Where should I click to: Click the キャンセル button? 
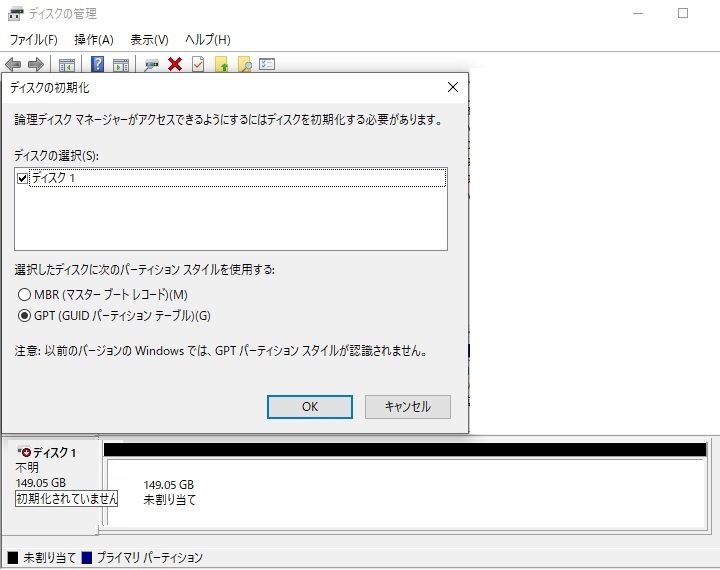click(408, 407)
